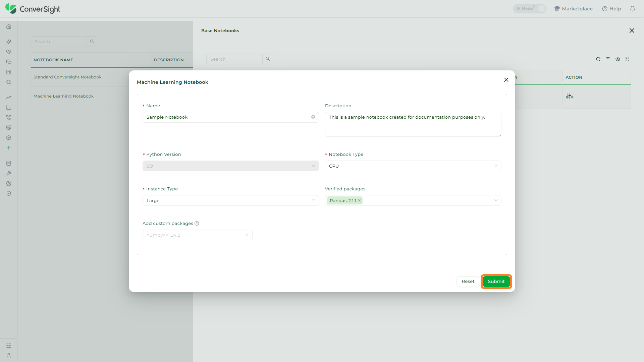Open the trend line icon in sidebar
This screenshot has height=362, width=644.
pos(9,98)
